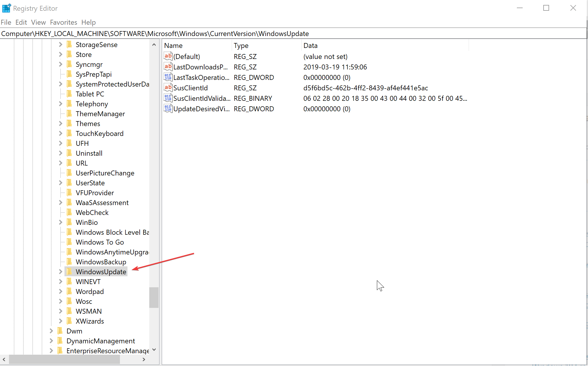This screenshot has height=366, width=588.
Task: Click the Syncmgr folder icon
Action: pyautogui.click(x=69, y=64)
